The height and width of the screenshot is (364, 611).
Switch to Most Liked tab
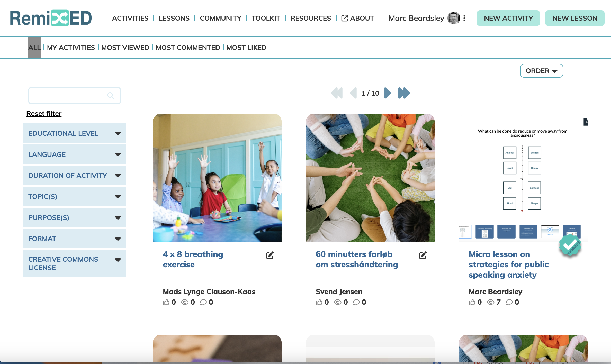pos(246,48)
